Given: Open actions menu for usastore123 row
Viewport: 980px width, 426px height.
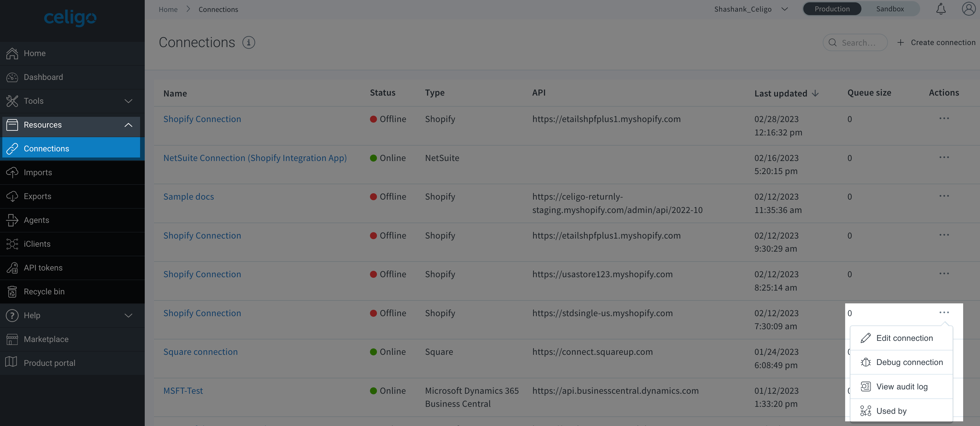Looking at the screenshot, I should tap(944, 273).
